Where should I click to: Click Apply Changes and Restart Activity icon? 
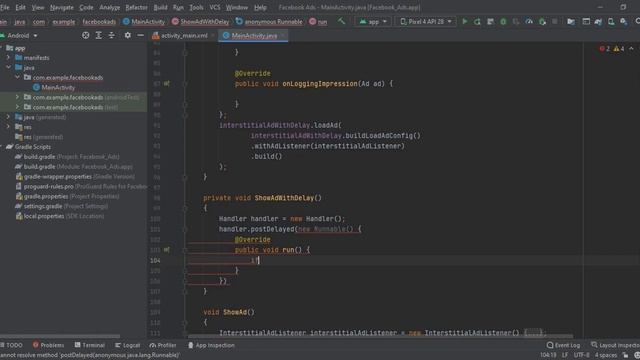coord(477,22)
